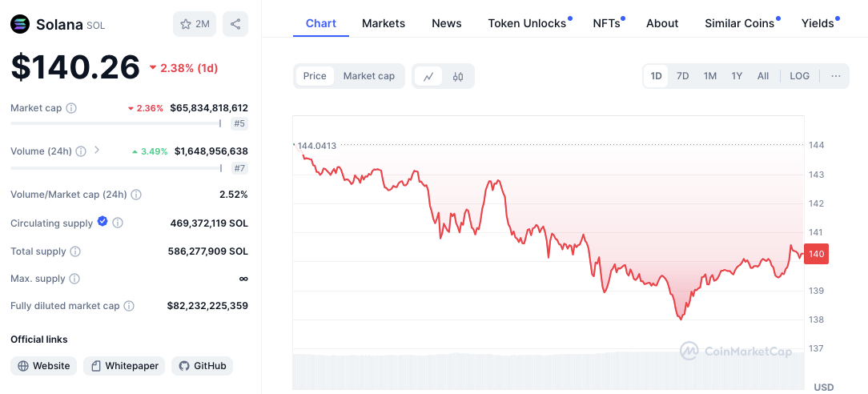This screenshot has width=868, height=394.
Task: Expand Volume (24h) chevron arrow
Action: 97,150
